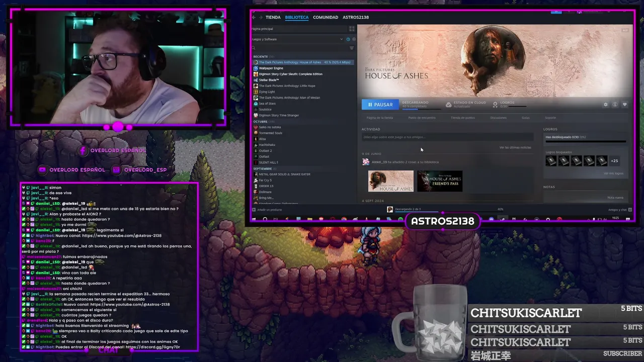Click the SILENT HILL f game icon
644x362 pixels.
tap(256, 162)
